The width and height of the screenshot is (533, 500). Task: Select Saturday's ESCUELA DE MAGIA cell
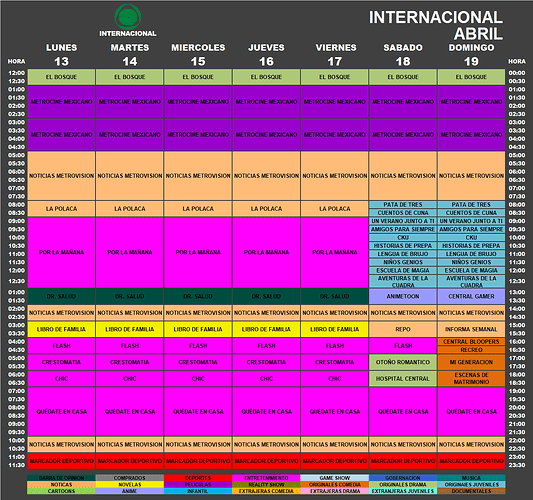[403, 270]
